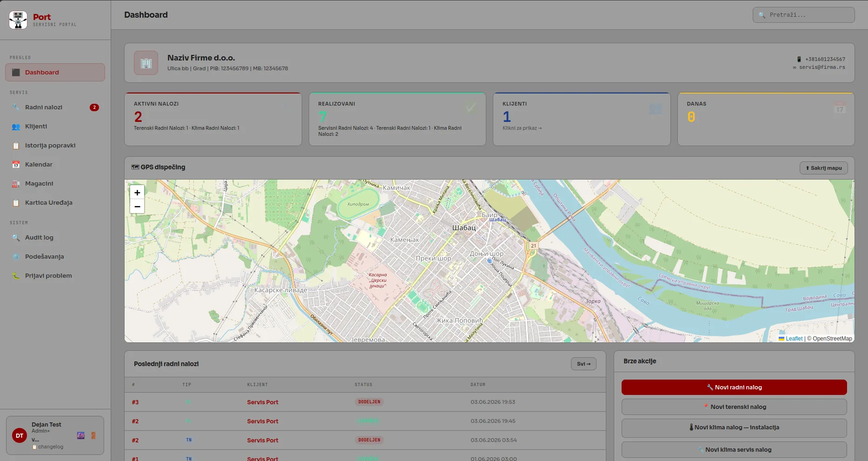Click Novi klima nalog — instalacija button
The image size is (868, 461).
pos(734,428)
